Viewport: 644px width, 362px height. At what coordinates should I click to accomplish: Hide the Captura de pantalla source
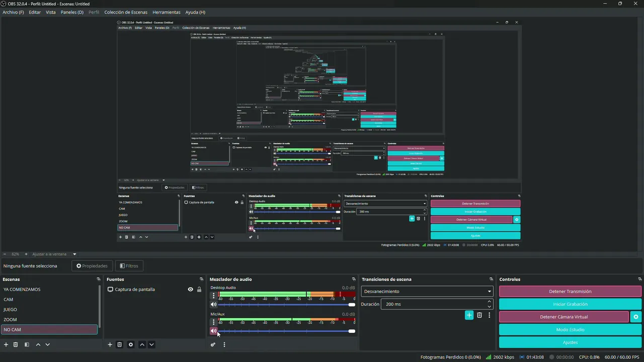pos(190,290)
